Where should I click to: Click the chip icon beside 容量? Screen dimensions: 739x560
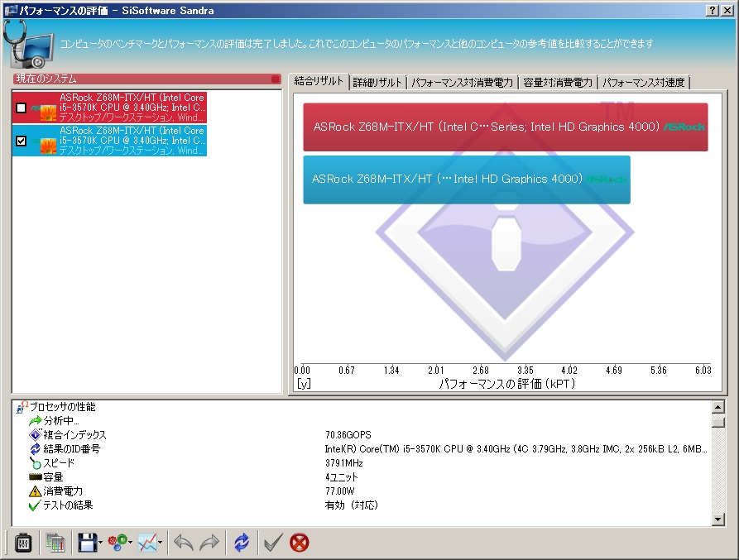(36, 477)
